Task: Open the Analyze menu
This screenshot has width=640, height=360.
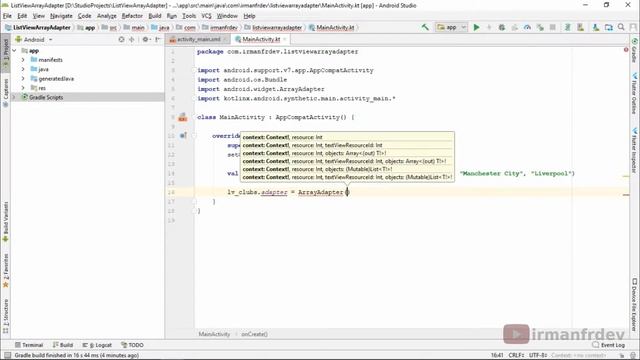Action: [107, 16]
